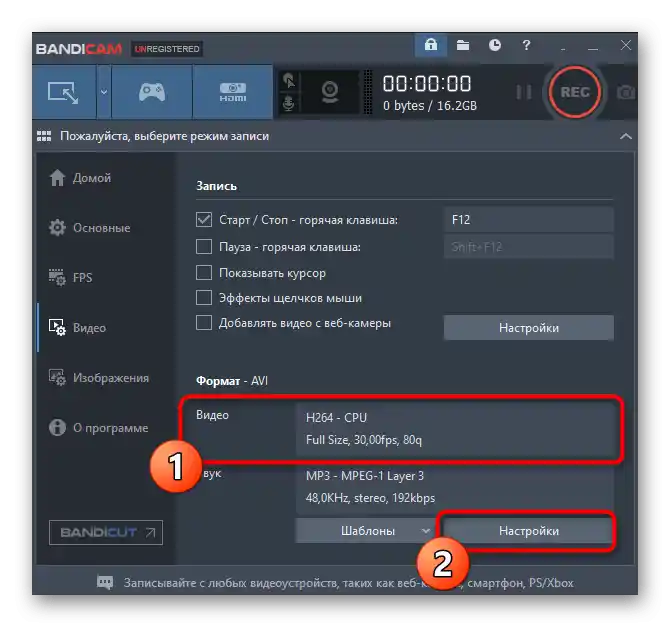The image size is (670, 627).
Task: Click the lock icon in title bar
Action: (x=431, y=45)
